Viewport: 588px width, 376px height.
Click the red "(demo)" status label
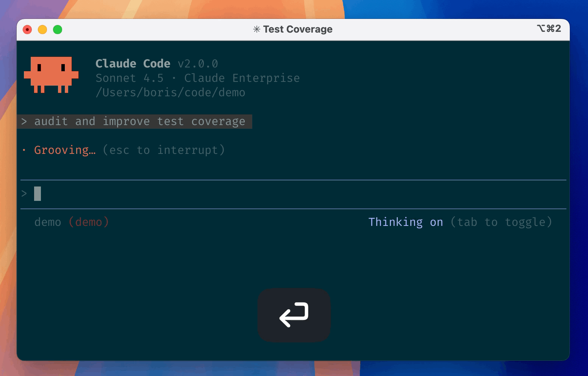coord(89,222)
